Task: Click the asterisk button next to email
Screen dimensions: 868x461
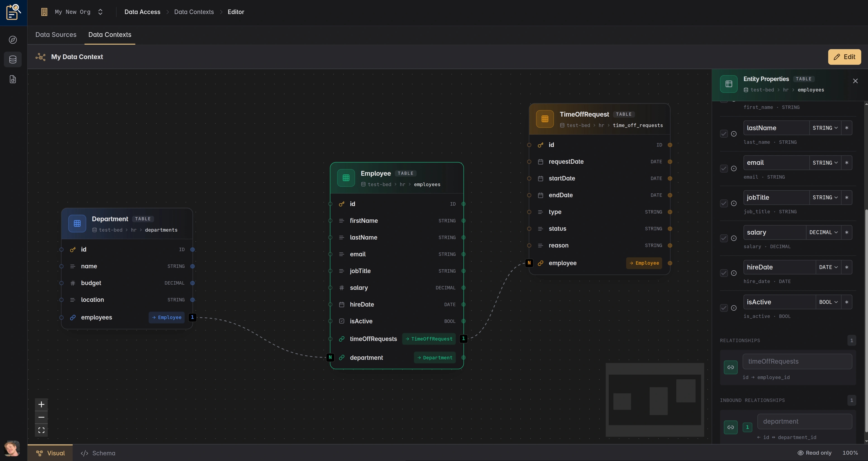Action: (x=847, y=163)
